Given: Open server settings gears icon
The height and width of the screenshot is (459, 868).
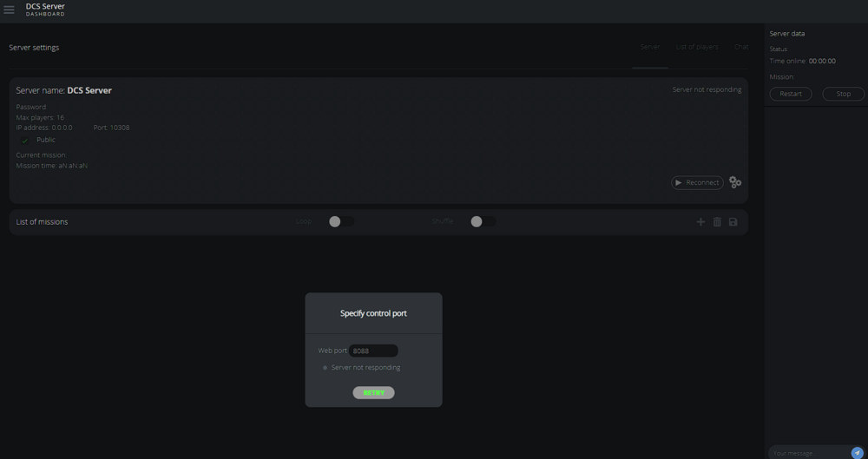Looking at the screenshot, I should tap(735, 182).
